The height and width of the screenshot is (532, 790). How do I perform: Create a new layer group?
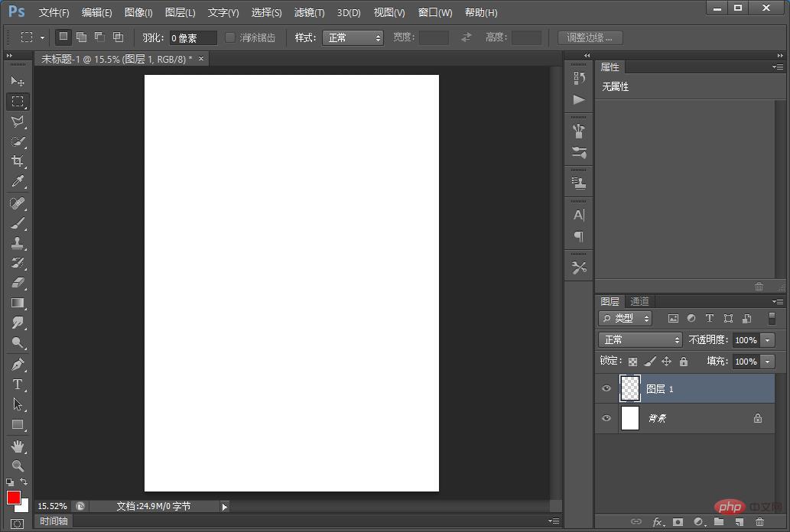[x=719, y=522]
